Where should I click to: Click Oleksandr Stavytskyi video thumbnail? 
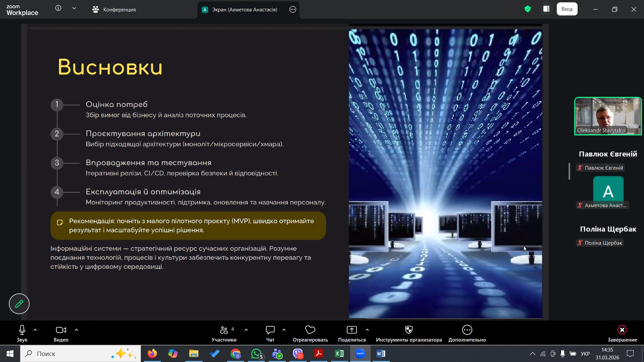pos(608,116)
